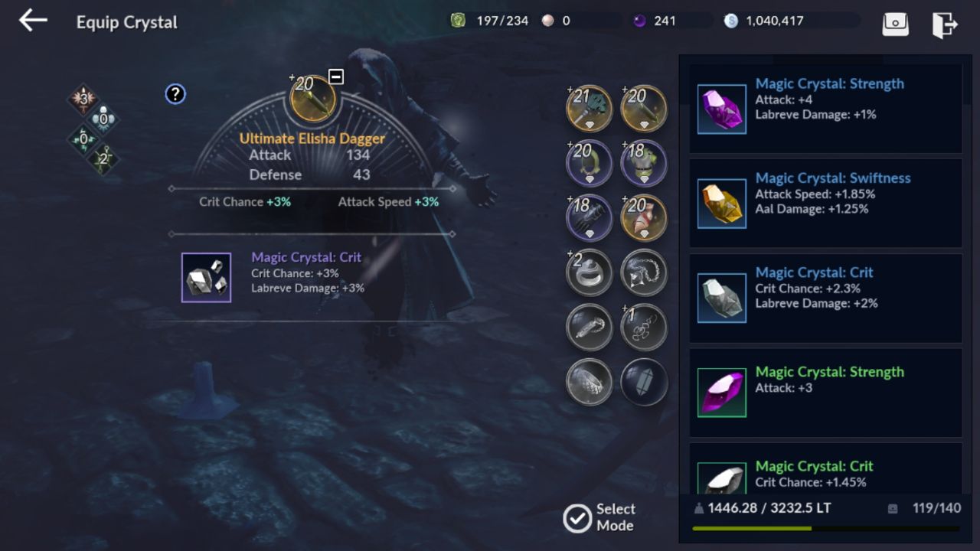
Task: Pick green Magic Crystal: Strength Attack +3
Action: coord(825,393)
